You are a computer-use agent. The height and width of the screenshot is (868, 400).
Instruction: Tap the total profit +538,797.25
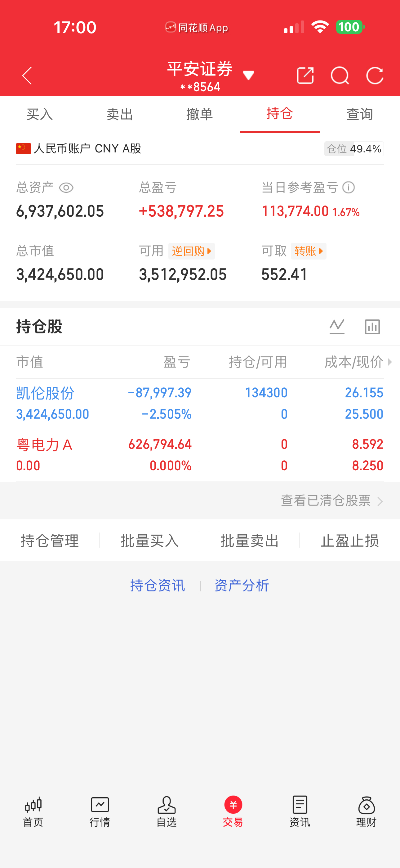tap(181, 211)
